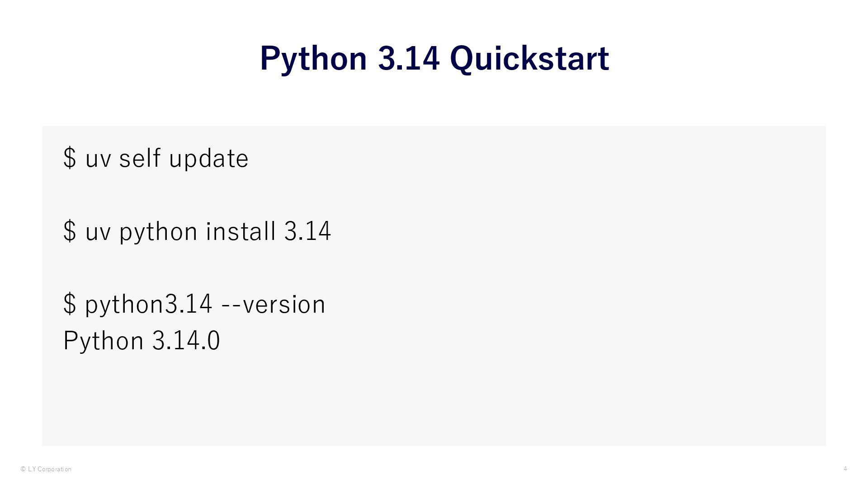This screenshot has width=868, height=488.
Task: Click the "--version" flag
Action: [x=273, y=304]
